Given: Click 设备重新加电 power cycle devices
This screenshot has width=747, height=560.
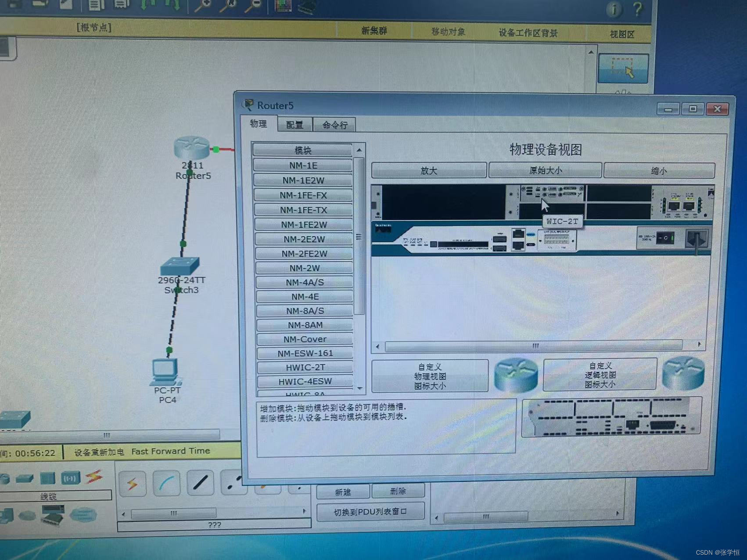Looking at the screenshot, I should tap(99, 452).
